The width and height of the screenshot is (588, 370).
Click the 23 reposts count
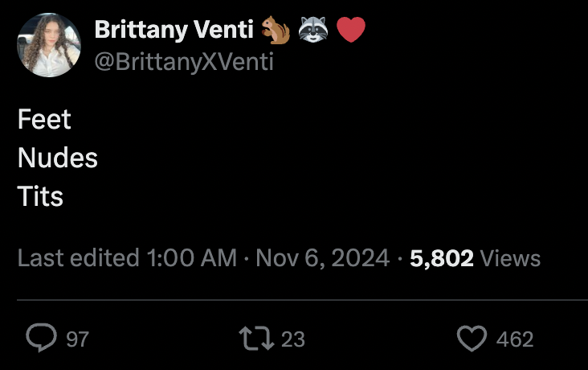(x=293, y=339)
